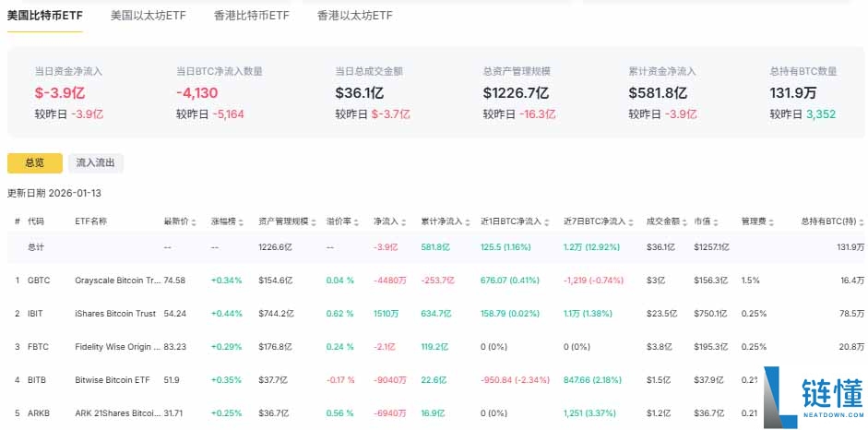Image resolution: width=868 pixels, height=430 pixels.
Task: Open Grayscale Bitcoin Trust ETF name
Action: (x=118, y=281)
